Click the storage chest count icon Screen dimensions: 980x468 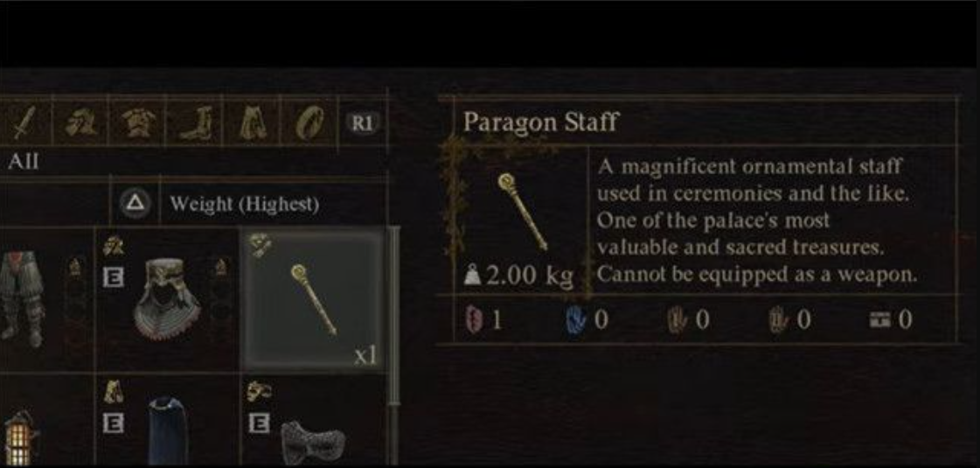(879, 320)
